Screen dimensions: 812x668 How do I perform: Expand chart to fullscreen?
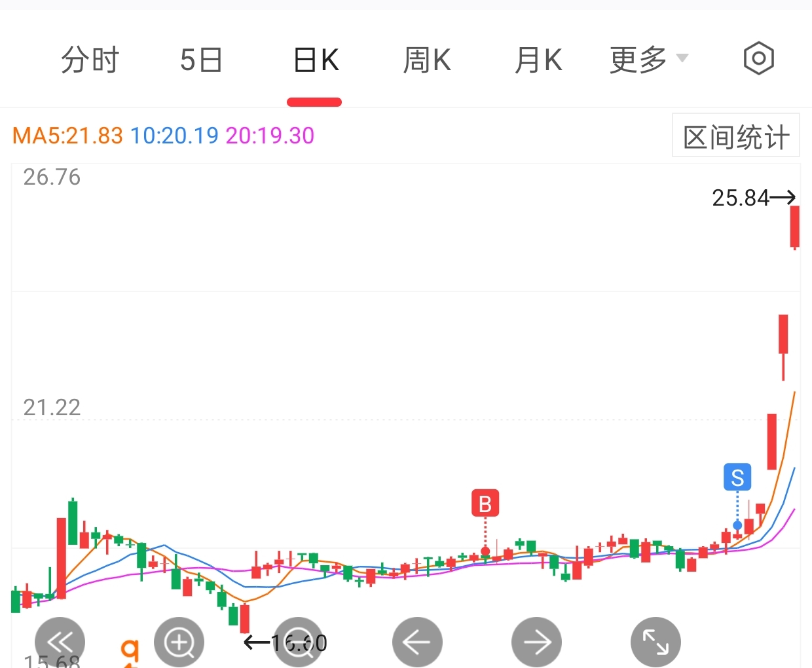(655, 642)
